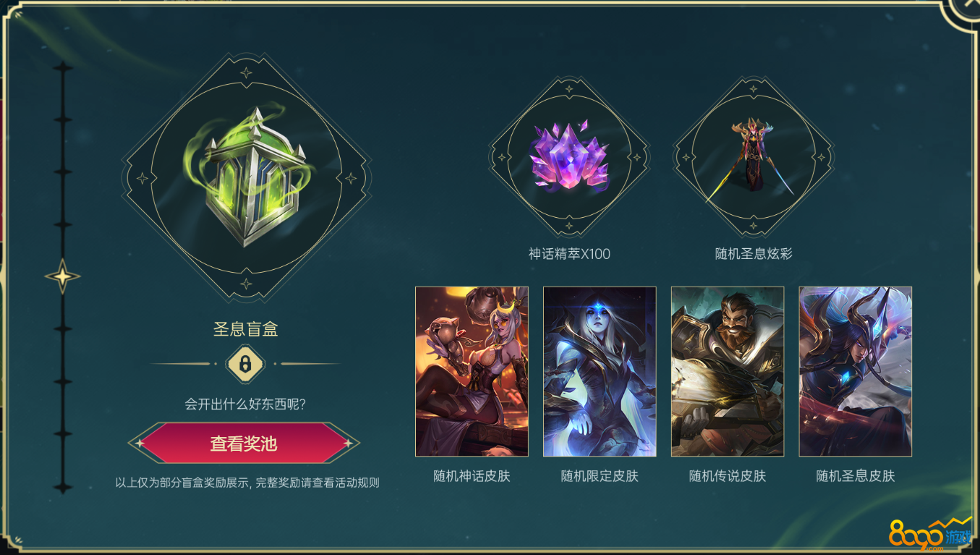Click the 随机神话皮肤 caption text

(472, 476)
